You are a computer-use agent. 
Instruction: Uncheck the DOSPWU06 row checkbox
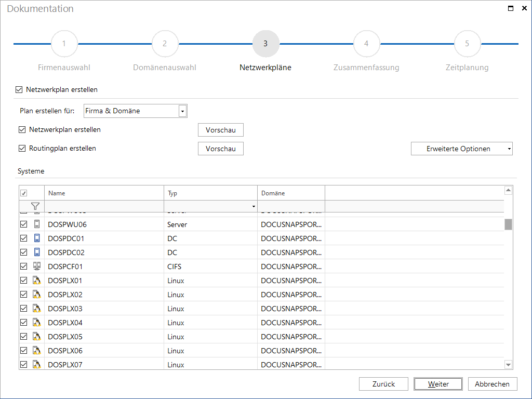pyautogui.click(x=24, y=224)
